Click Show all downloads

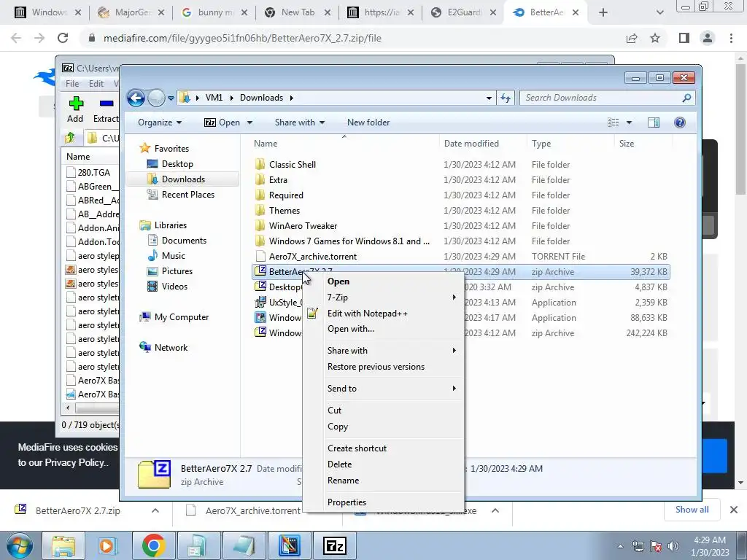point(692,510)
